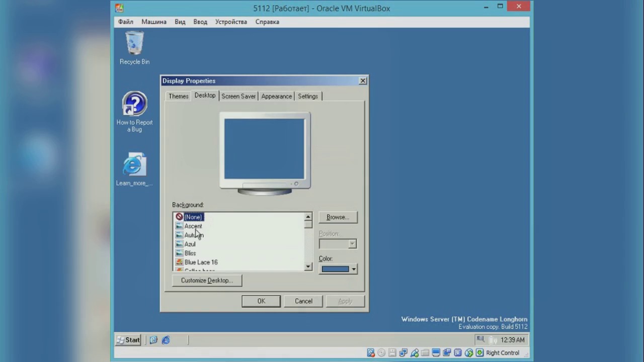Click the image icon beside Bliss
644x362 pixels.
click(x=179, y=253)
